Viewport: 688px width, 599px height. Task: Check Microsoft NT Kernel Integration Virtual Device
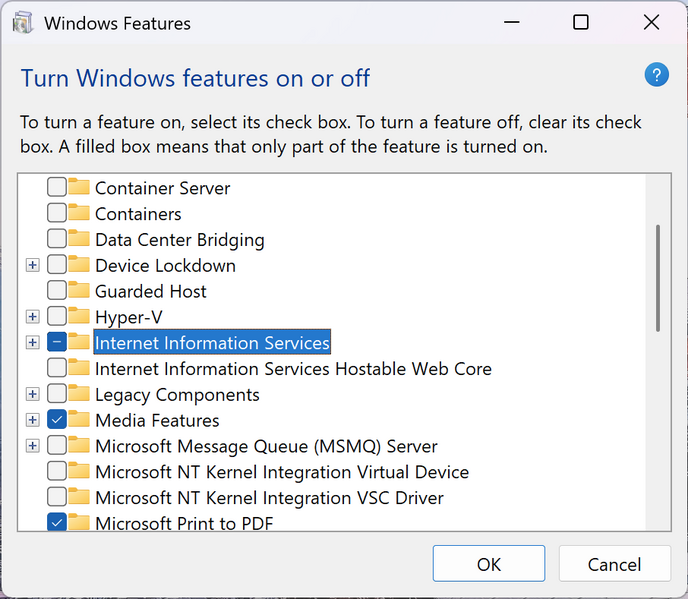pos(57,471)
